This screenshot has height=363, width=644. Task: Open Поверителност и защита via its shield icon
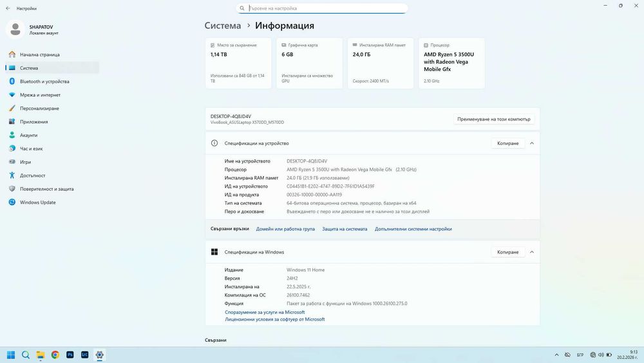pos(12,189)
